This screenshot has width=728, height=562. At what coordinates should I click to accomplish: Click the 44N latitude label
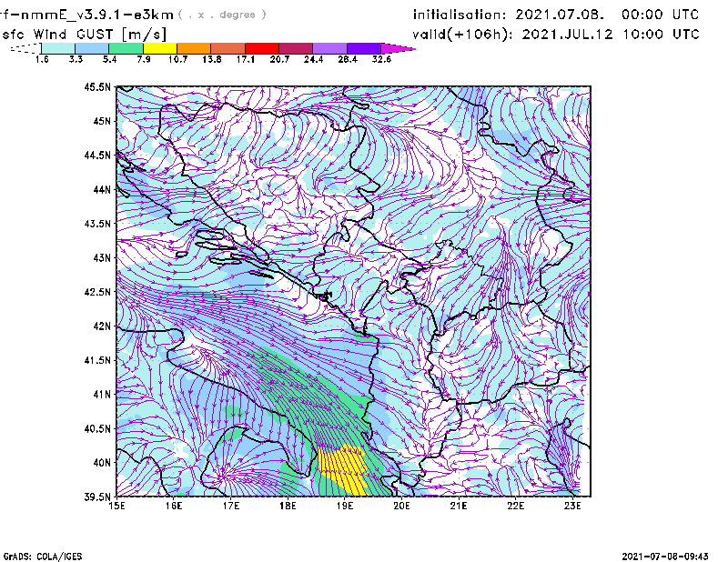coord(102,189)
